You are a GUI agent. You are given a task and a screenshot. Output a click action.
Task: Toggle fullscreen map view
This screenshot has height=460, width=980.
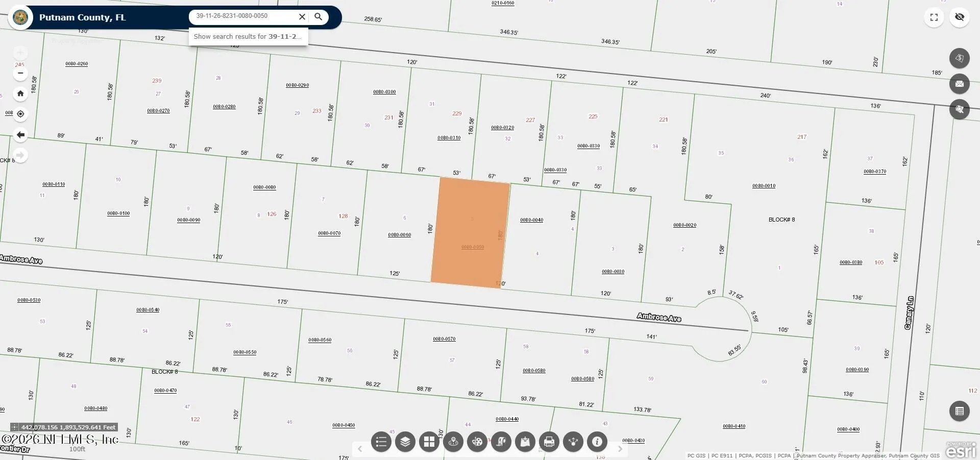[934, 17]
